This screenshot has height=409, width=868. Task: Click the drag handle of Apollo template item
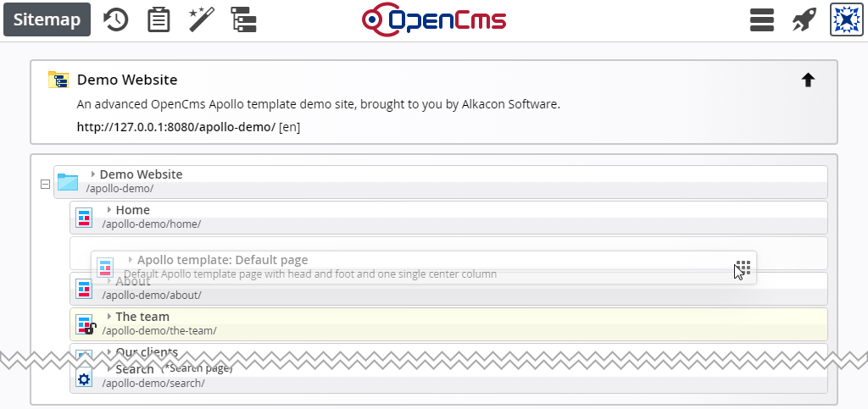click(x=743, y=268)
